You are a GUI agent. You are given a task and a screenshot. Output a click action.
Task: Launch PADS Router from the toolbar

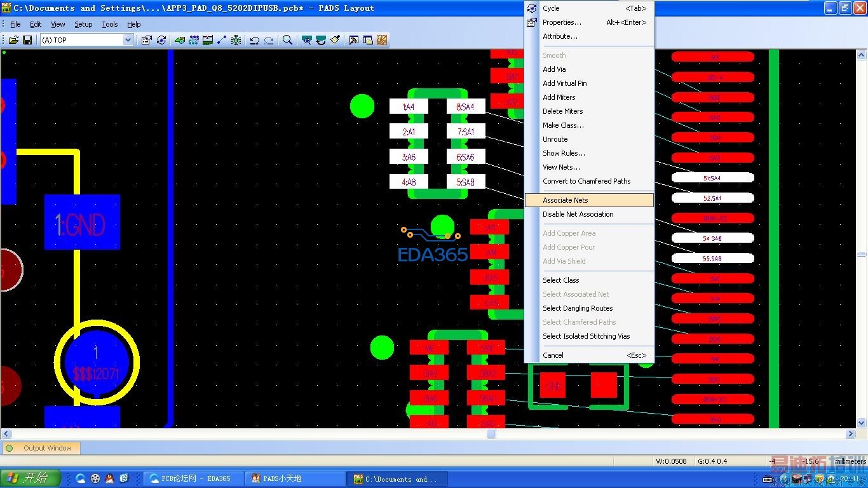pyautogui.click(x=382, y=40)
